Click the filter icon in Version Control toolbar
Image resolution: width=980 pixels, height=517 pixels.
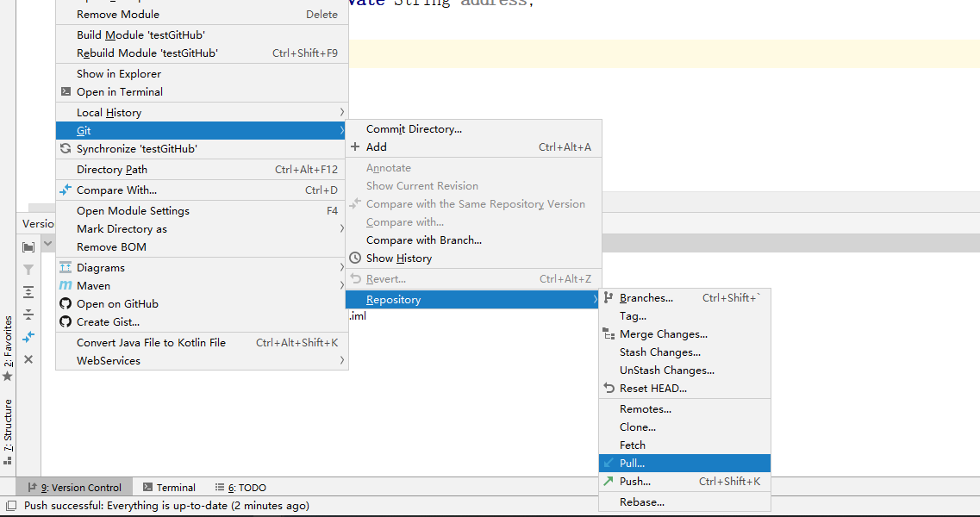click(x=28, y=270)
